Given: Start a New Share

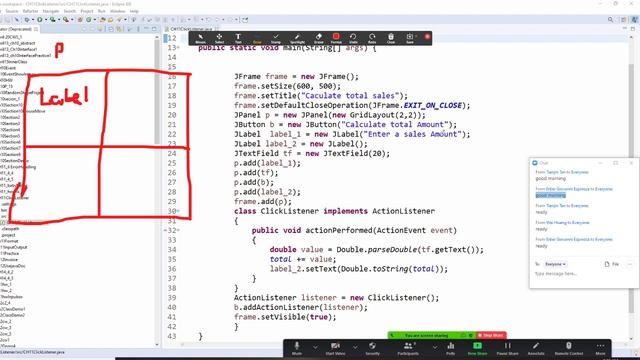Looking at the screenshot, I should click(477, 348).
